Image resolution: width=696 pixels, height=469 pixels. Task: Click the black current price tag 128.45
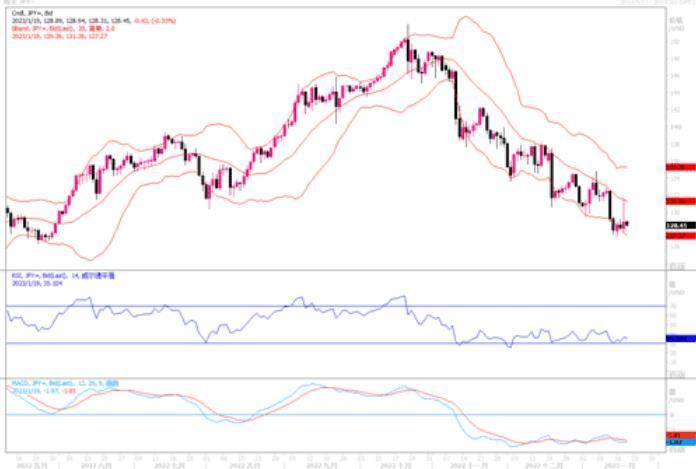coord(678,227)
